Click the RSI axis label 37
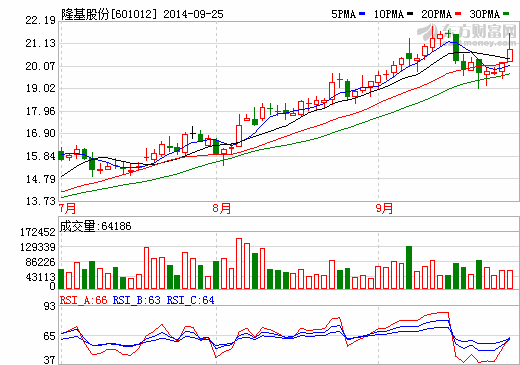Viewport: 520px width, 365px height. [x=50, y=360]
